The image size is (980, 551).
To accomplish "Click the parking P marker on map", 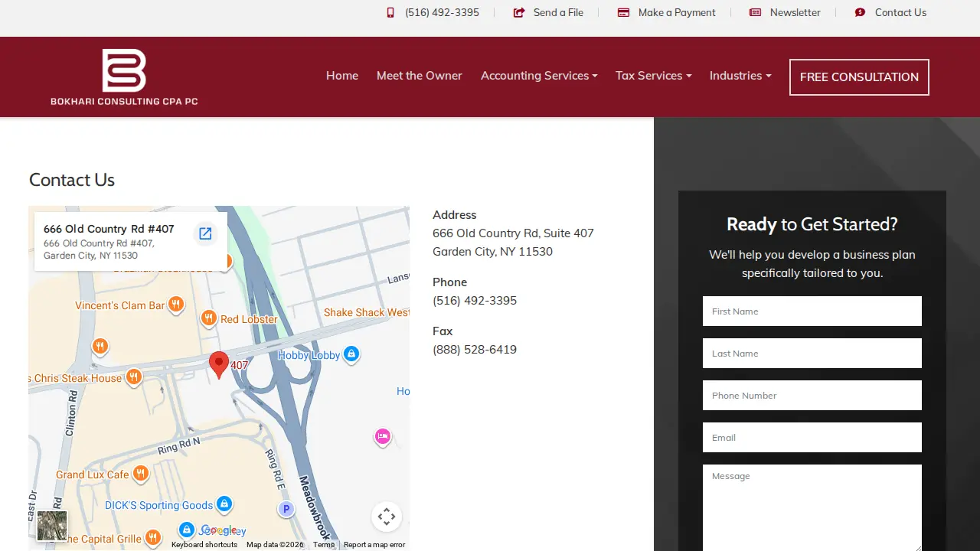I will coord(286,509).
